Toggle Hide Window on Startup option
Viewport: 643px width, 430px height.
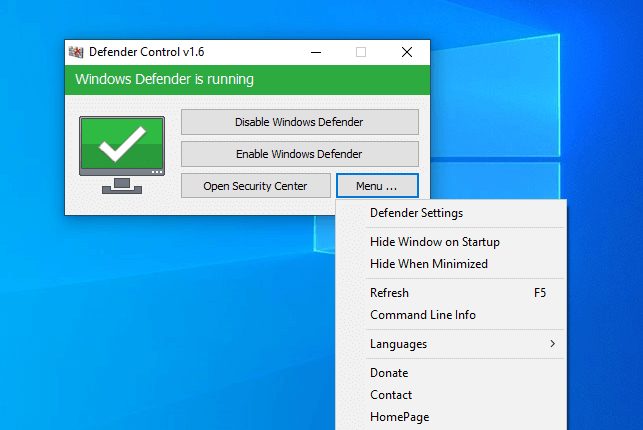point(451,242)
